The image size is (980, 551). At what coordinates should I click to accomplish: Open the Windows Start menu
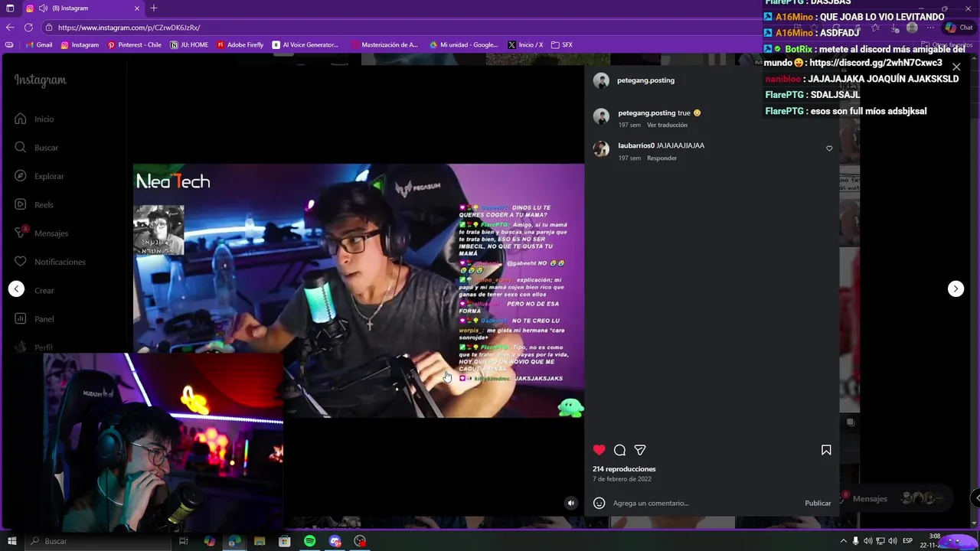(x=11, y=541)
